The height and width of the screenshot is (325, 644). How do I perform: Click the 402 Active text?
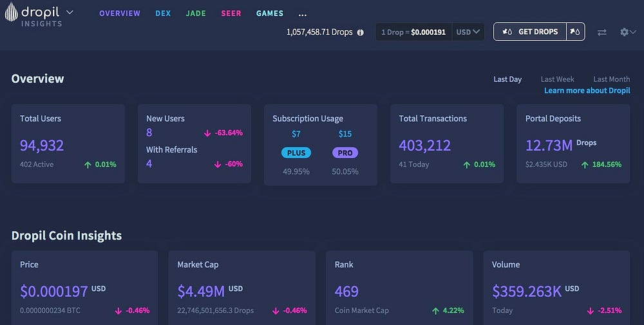(x=37, y=164)
